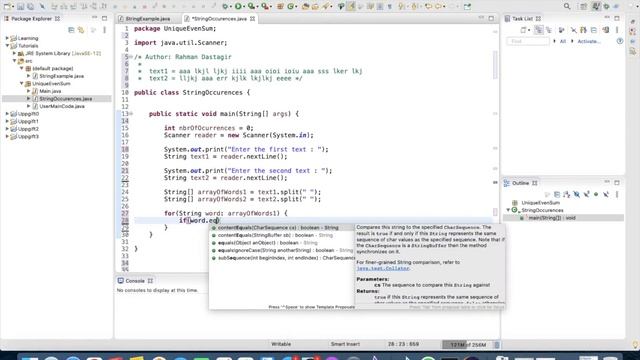Run the program with green Run icon

(x=238, y=6)
